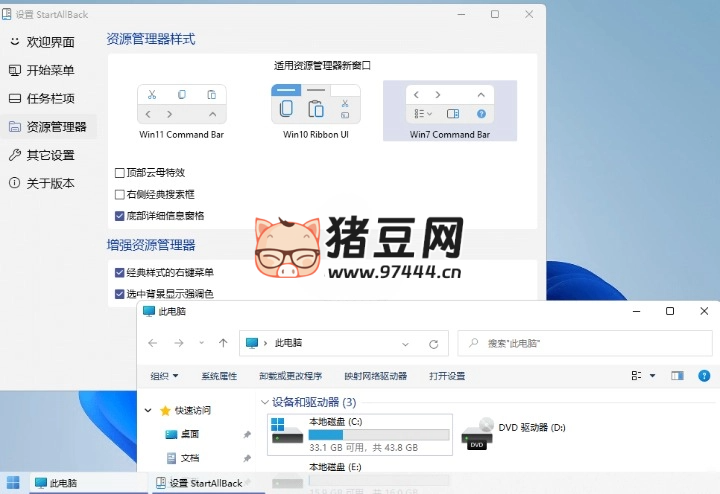Change the view layout icon in explorer
Image resolution: width=720 pixels, height=494 pixels.
click(x=636, y=376)
